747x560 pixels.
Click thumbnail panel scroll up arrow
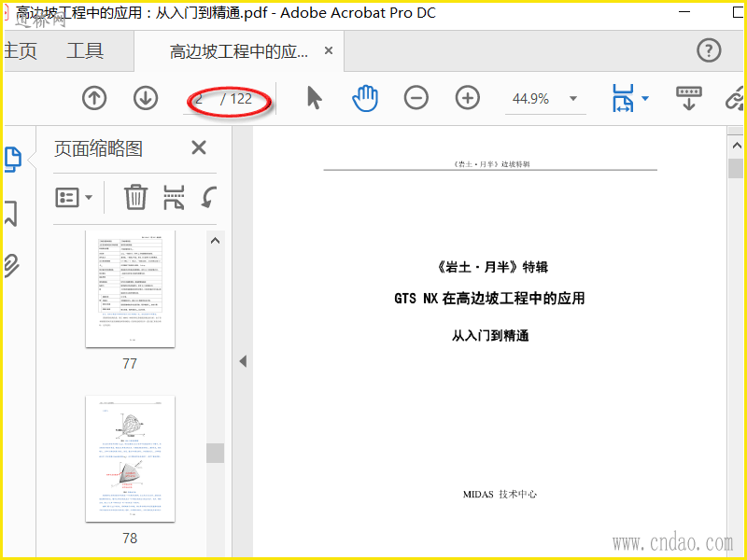[216, 241]
